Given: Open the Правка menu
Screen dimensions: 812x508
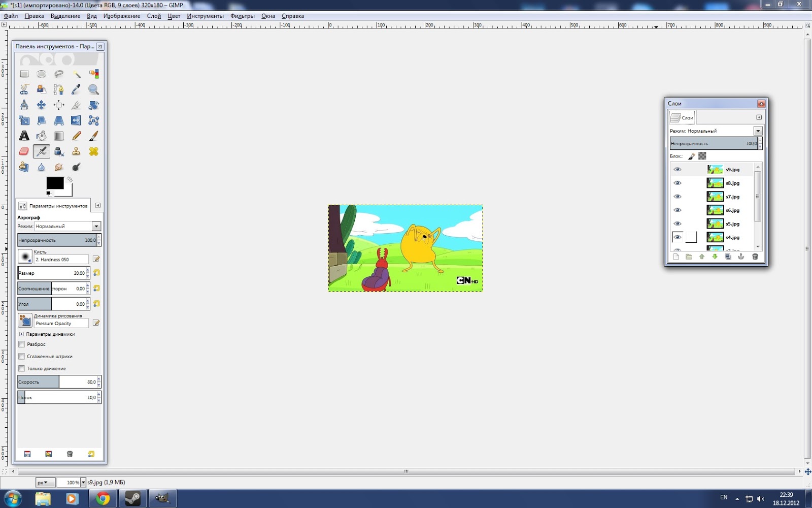Looking at the screenshot, I should click(34, 16).
